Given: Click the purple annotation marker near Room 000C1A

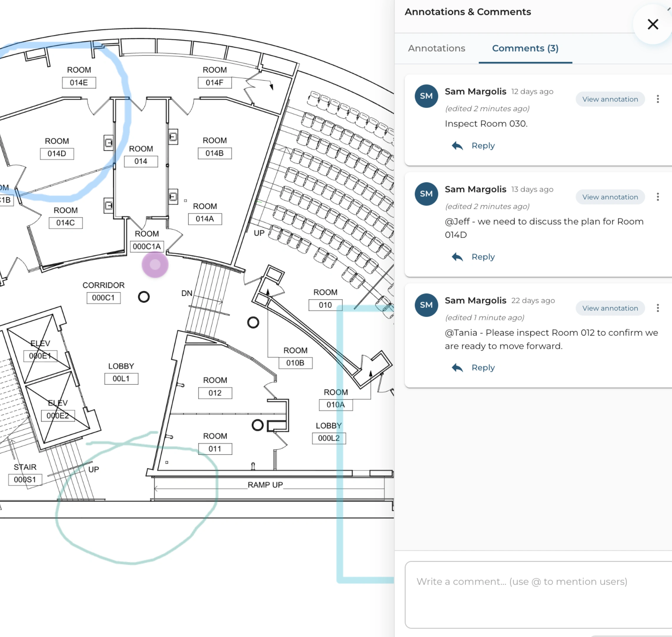Looking at the screenshot, I should tap(155, 264).
